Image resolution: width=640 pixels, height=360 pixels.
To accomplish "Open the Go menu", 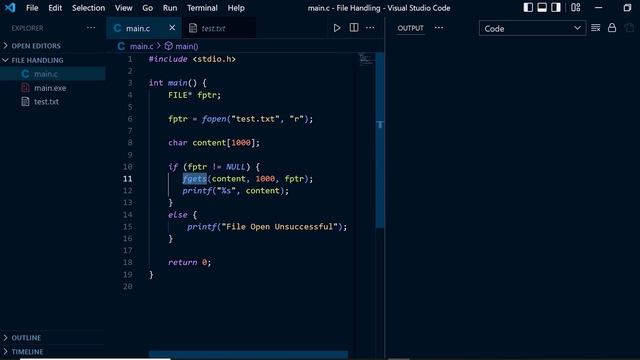I will point(147,8).
